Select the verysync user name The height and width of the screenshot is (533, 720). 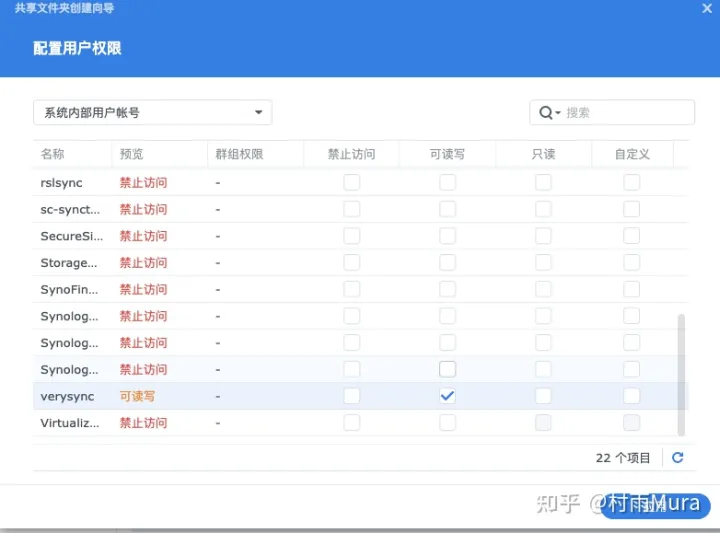tap(67, 396)
